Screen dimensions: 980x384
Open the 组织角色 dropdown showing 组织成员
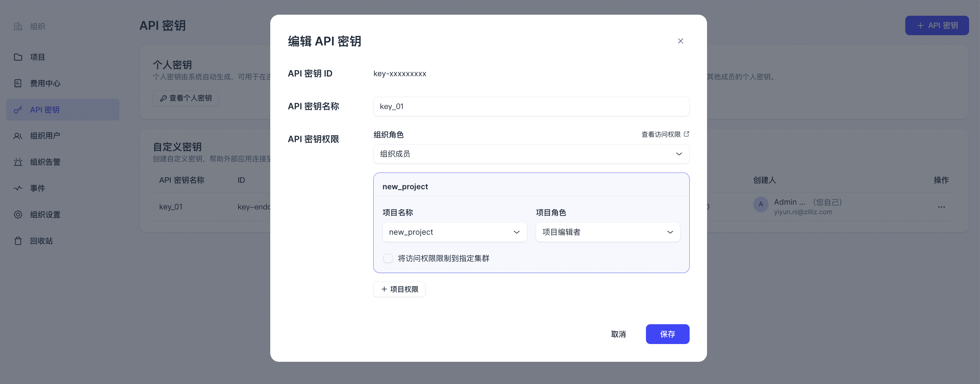tap(531, 154)
